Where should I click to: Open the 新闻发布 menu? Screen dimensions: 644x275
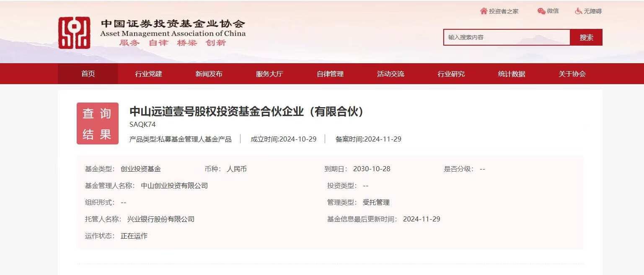tap(209, 74)
